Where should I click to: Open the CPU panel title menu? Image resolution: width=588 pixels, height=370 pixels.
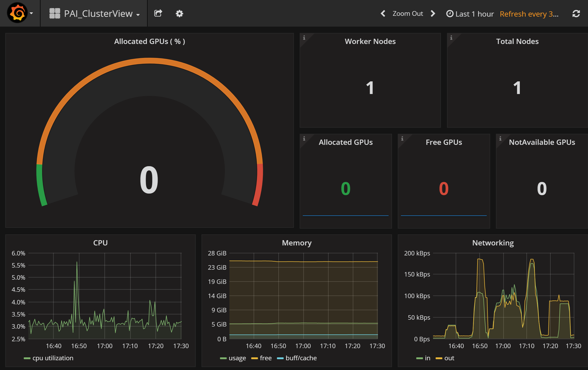tap(100, 243)
